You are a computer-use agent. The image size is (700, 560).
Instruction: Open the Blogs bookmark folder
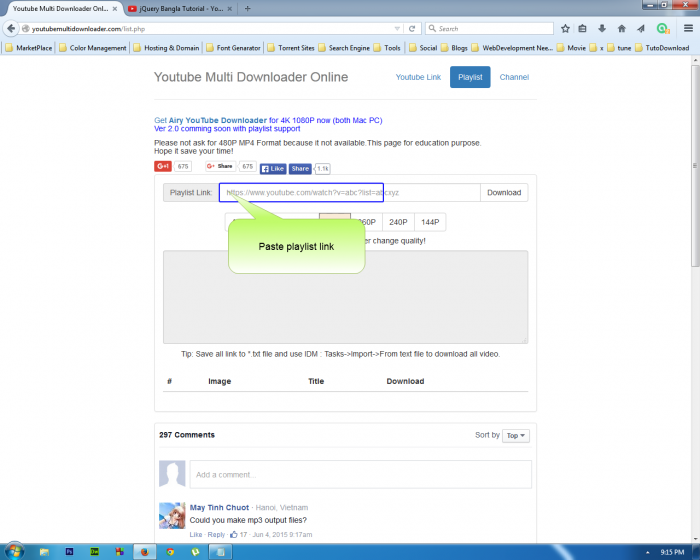point(454,48)
